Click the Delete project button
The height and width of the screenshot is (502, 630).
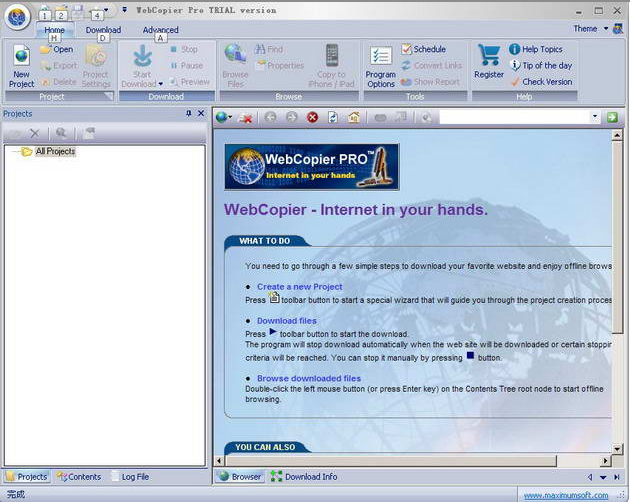[59, 82]
